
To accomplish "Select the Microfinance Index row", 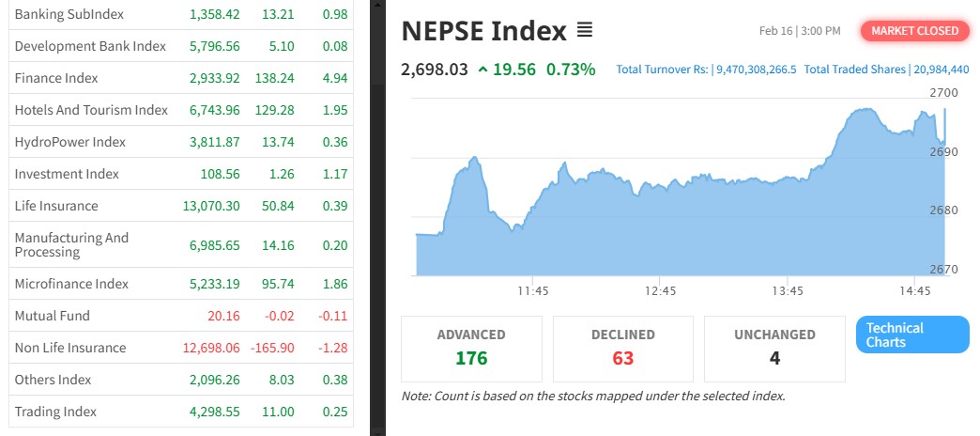I will tap(71, 284).
